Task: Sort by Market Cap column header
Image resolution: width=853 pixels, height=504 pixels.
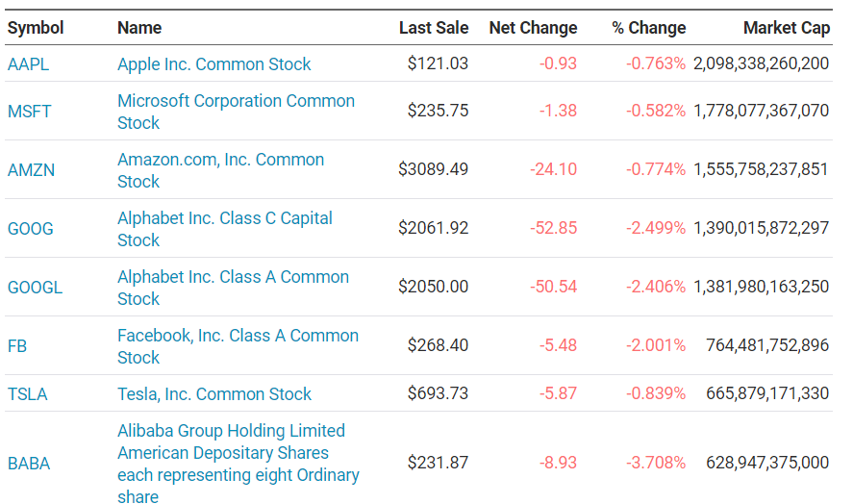Action: point(787,28)
